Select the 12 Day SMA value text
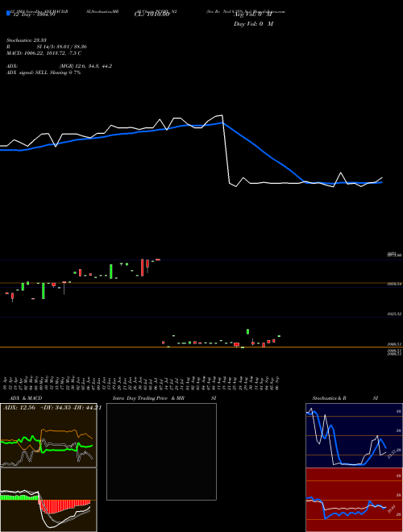403x532 pixels. click(33, 14)
